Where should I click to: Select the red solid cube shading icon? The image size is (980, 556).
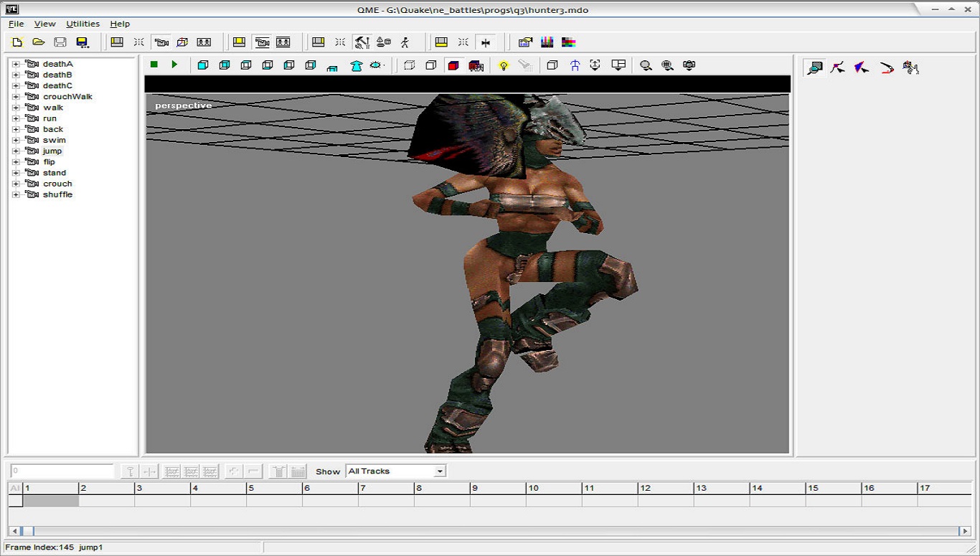(x=453, y=65)
